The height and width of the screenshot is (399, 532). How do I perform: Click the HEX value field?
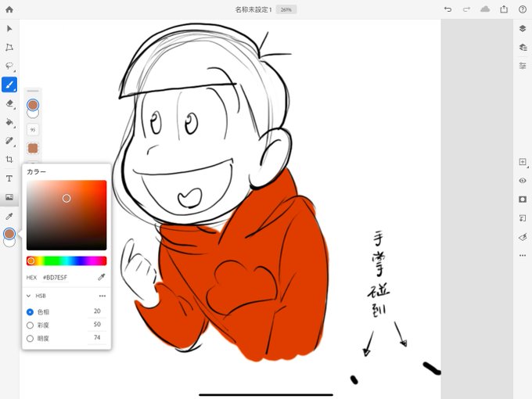(x=56, y=278)
